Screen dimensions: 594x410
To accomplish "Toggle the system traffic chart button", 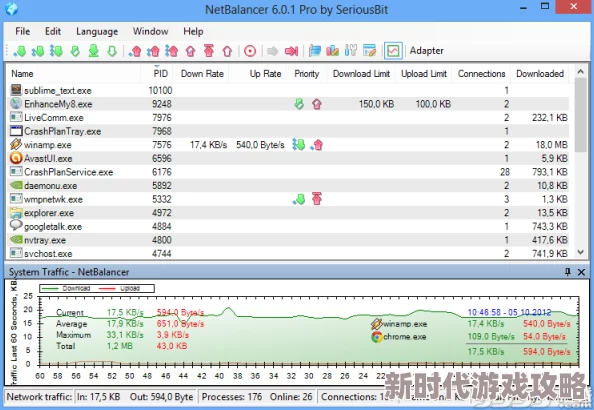I will [393, 51].
